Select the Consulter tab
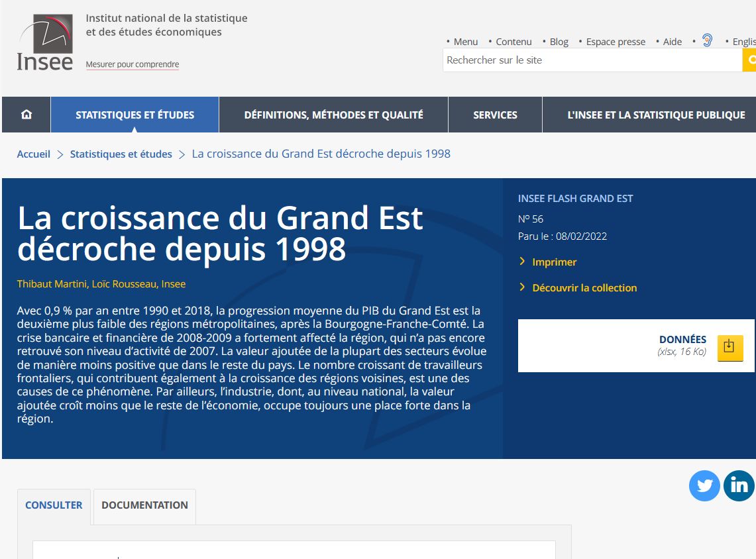This screenshot has height=559, width=756. coord(54,505)
